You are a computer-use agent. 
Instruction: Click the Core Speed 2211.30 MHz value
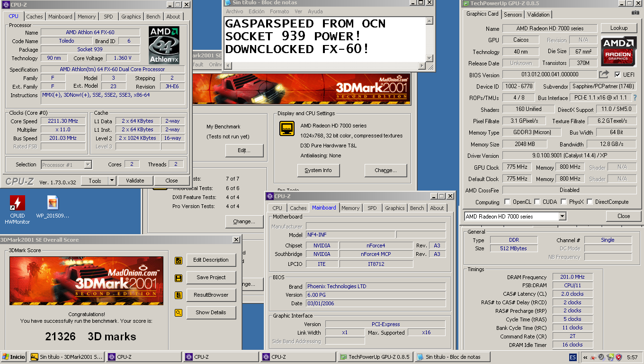pos(63,121)
